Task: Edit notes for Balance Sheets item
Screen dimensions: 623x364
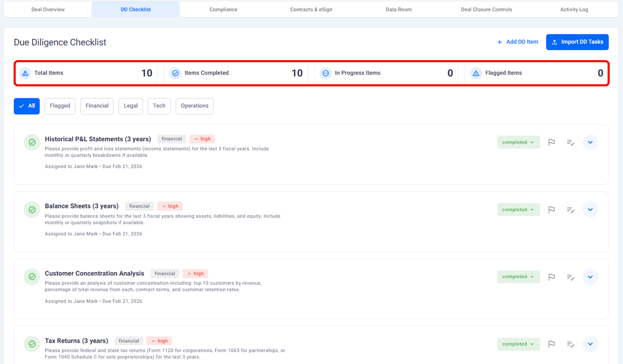Action: [570, 210]
